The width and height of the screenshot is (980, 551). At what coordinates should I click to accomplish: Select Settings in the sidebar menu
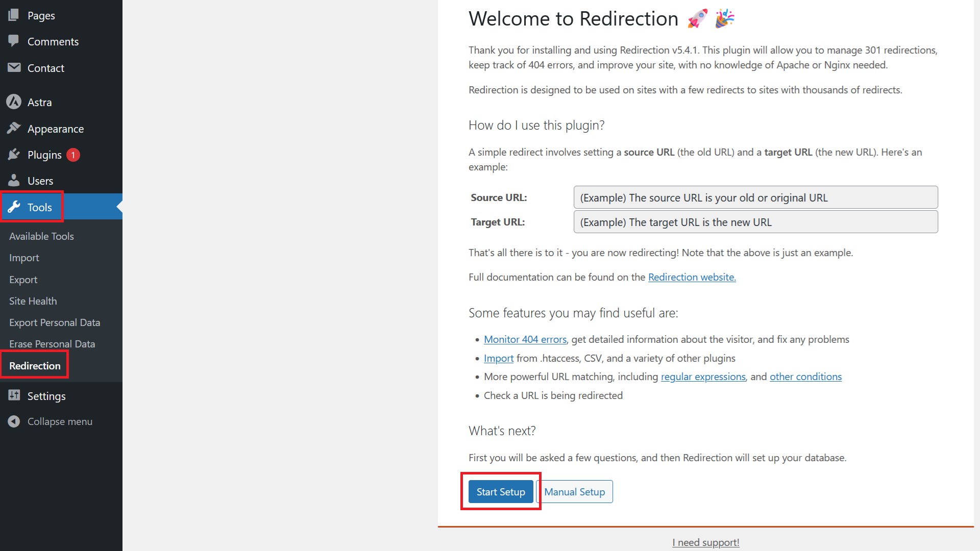pos(46,396)
